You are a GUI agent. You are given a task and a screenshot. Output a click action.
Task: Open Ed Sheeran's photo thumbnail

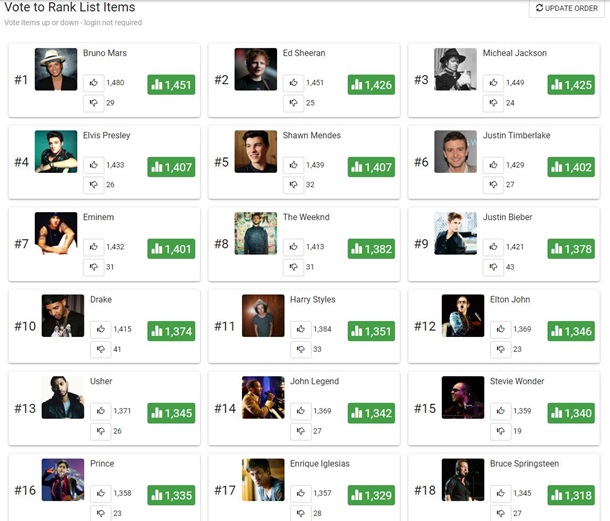(256, 69)
